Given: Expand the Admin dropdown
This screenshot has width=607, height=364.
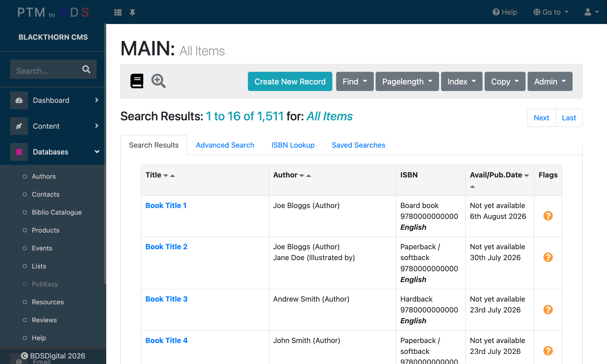Looking at the screenshot, I should click(550, 81).
